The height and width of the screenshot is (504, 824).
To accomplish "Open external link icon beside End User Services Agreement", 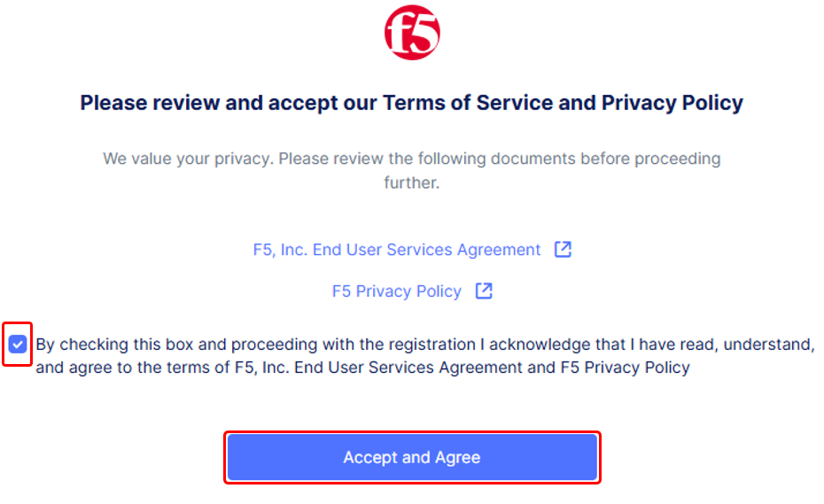I will 563,249.
